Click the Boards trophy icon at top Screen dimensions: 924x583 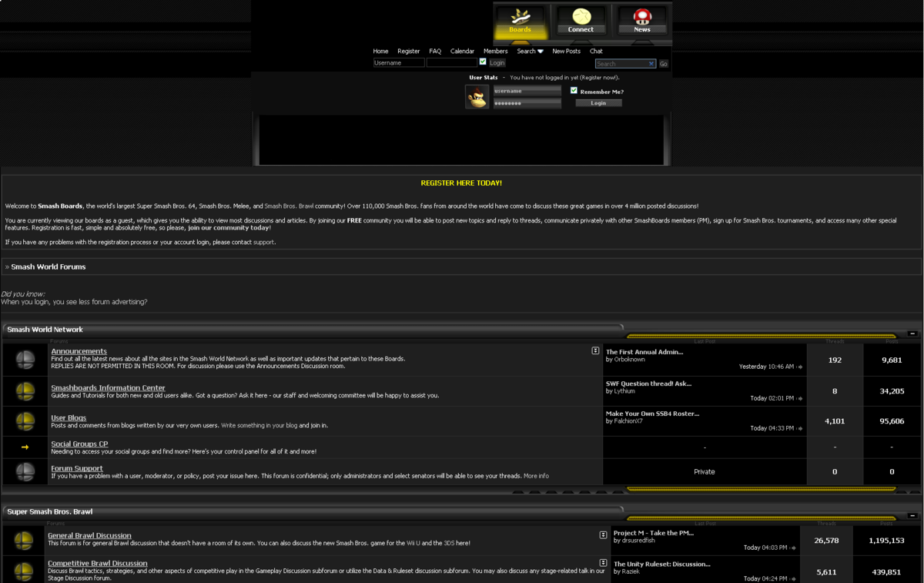point(520,17)
